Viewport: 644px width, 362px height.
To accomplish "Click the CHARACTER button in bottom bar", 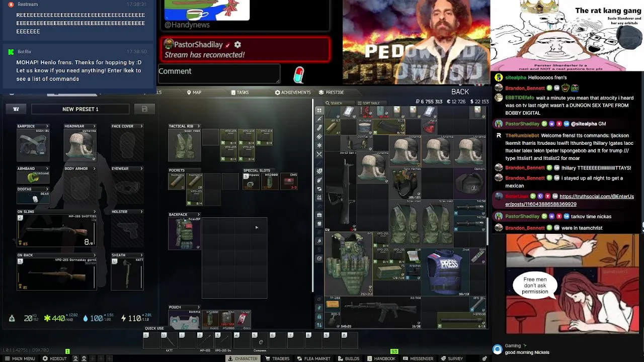I will (x=243, y=358).
